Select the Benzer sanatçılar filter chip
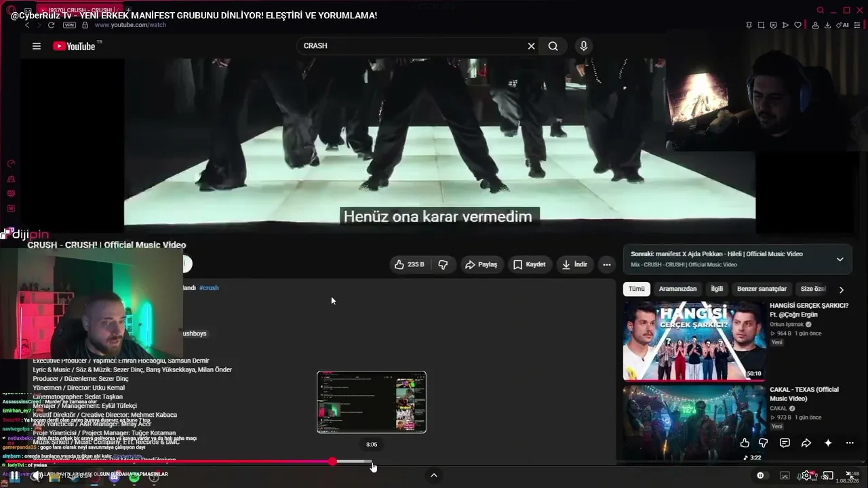Image resolution: width=868 pixels, height=488 pixels. [x=762, y=289]
